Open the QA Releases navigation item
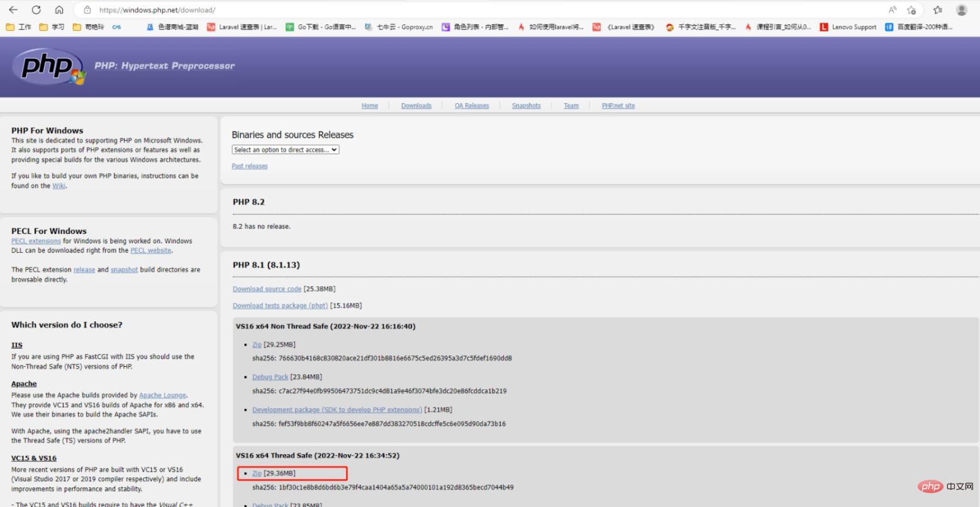Screen dimensions: 980x507 tap(471, 105)
